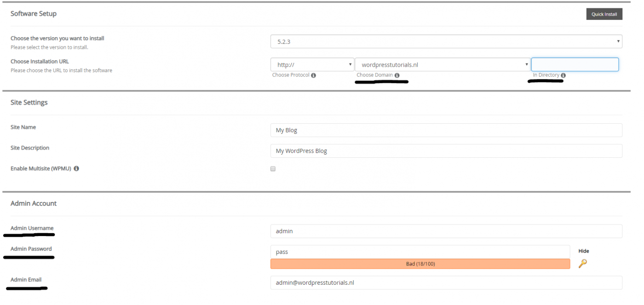Click the Admin Username label

pyautogui.click(x=32, y=228)
